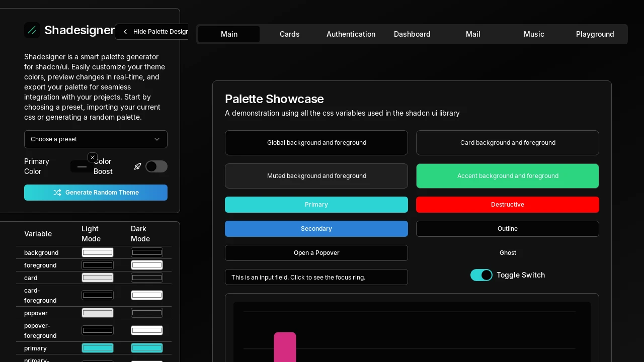The image size is (644, 362).
Task: Pick dark mode primary color swatch
Action: (147, 348)
